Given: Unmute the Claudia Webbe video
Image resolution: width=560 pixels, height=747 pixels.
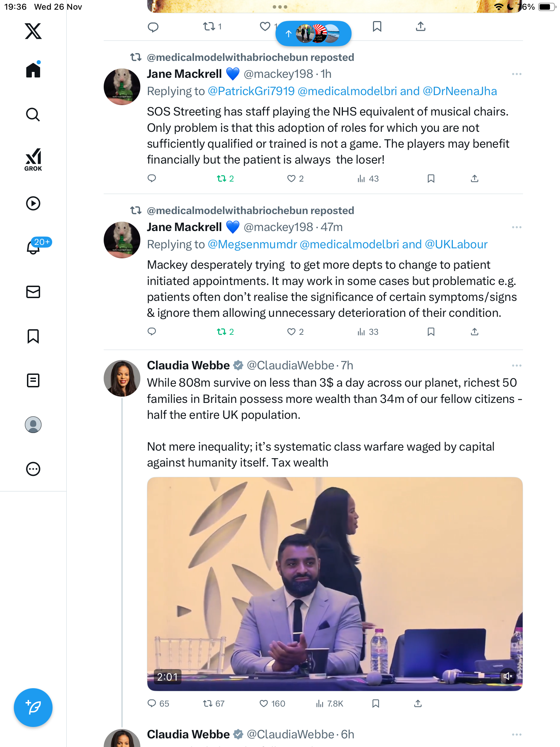Looking at the screenshot, I should [x=507, y=676].
